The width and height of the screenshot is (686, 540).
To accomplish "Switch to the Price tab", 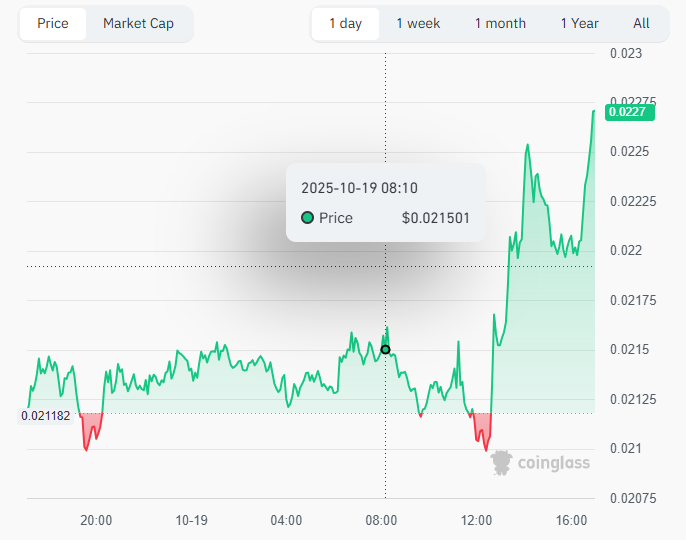I will pos(53,23).
